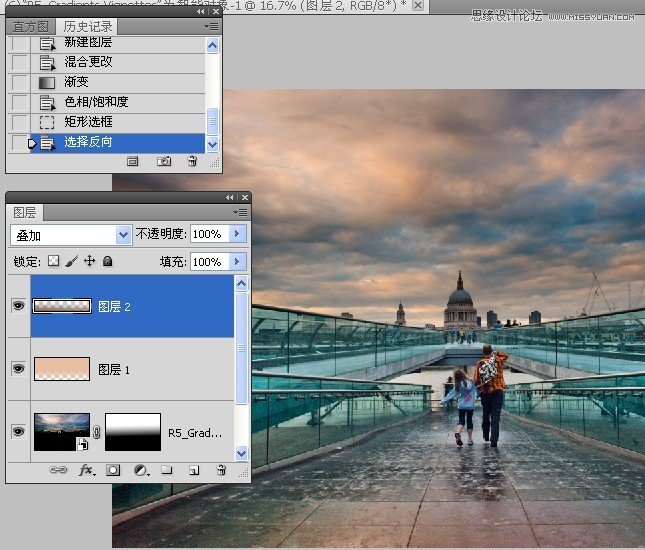The image size is (645, 550).
Task: Add a layer mask using the mask icon
Action: pos(113,469)
